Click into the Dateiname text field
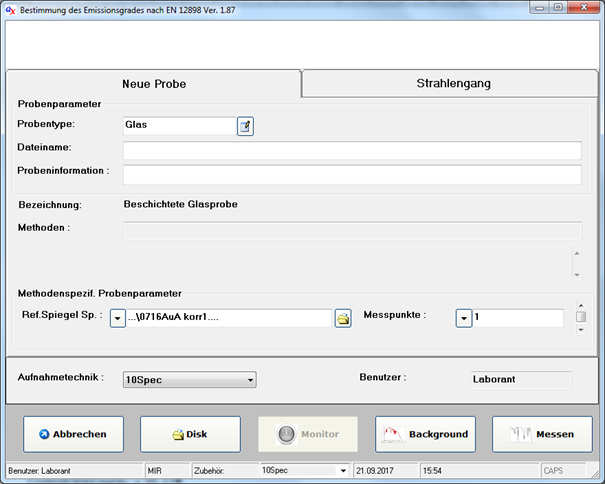Image resolution: width=605 pixels, height=484 pixels. (x=352, y=150)
